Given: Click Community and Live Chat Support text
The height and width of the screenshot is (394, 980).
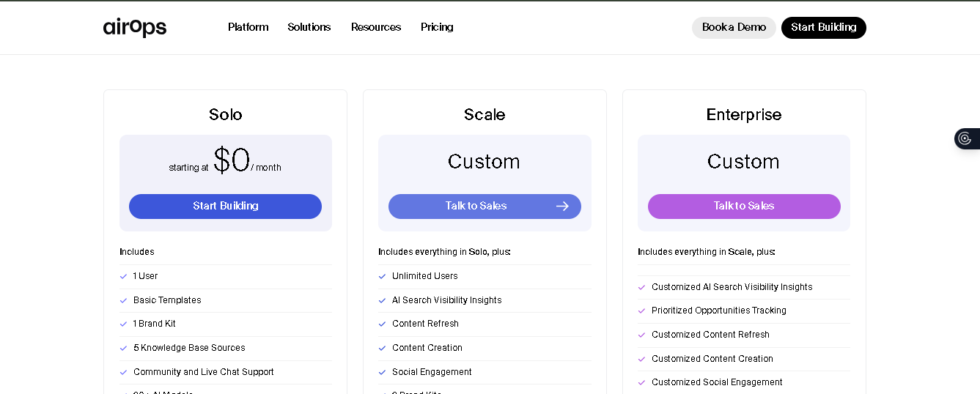Looking at the screenshot, I should pyautogui.click(x=204, y=372).
